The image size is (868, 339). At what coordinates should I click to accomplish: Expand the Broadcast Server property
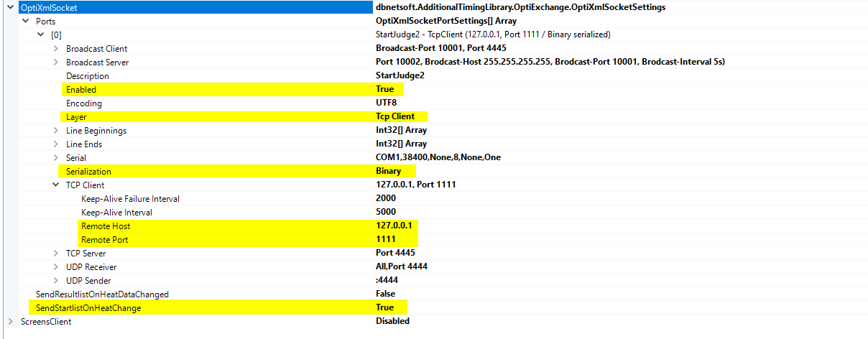coord(56,62)
